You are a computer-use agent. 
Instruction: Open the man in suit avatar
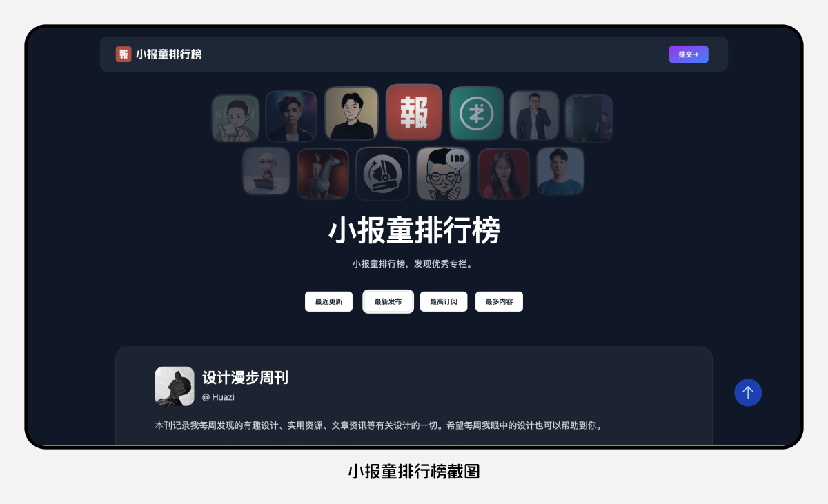pos(534,115)
